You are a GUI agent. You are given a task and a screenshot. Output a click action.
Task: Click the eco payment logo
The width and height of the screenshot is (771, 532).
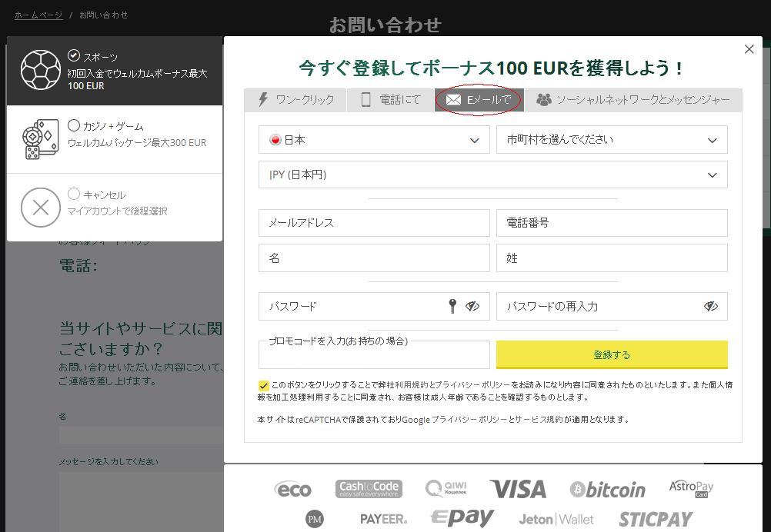(x=293, y=489)
